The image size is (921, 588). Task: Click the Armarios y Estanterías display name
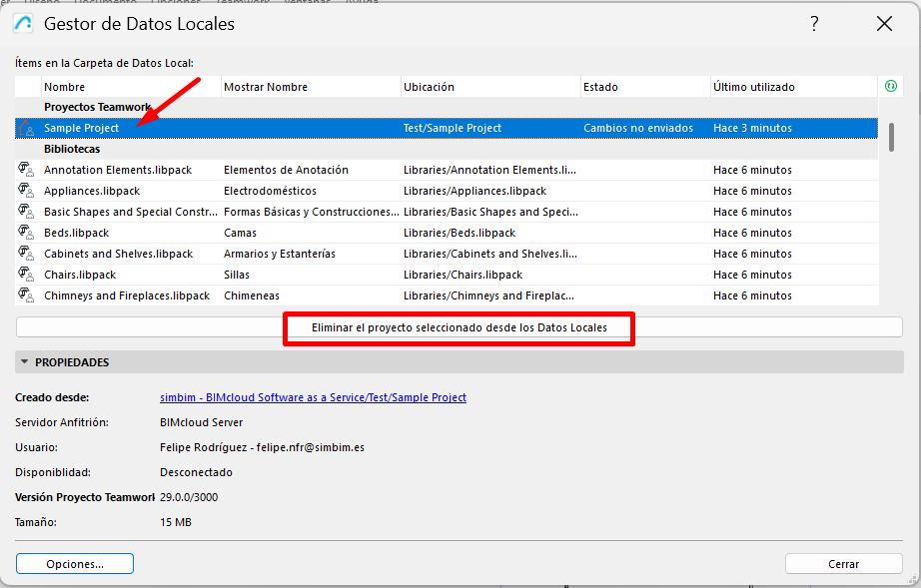point(280,254)
